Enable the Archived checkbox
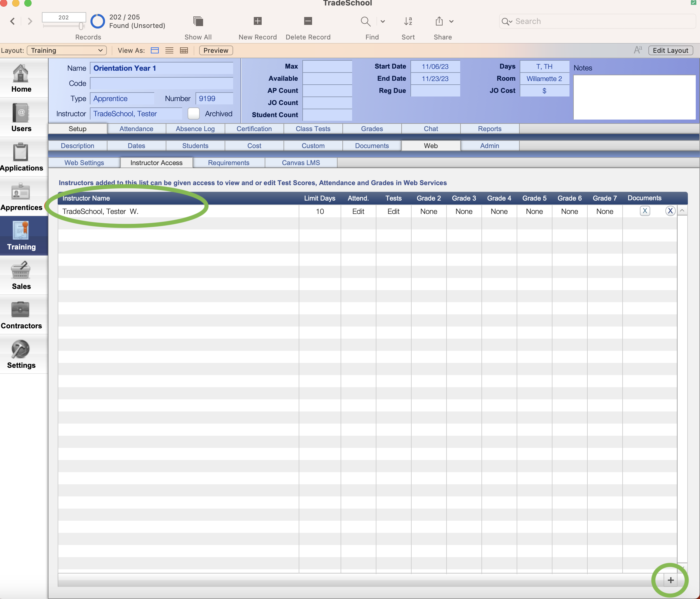The width and height of the screenshot is (700, 599). coord(194,113)
